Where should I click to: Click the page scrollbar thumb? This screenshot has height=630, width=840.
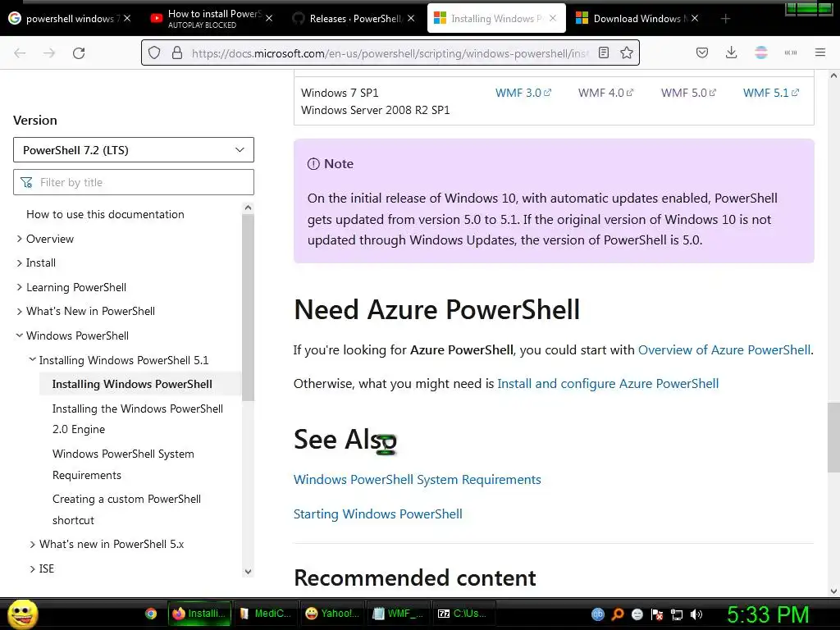(x=833, y=438)
